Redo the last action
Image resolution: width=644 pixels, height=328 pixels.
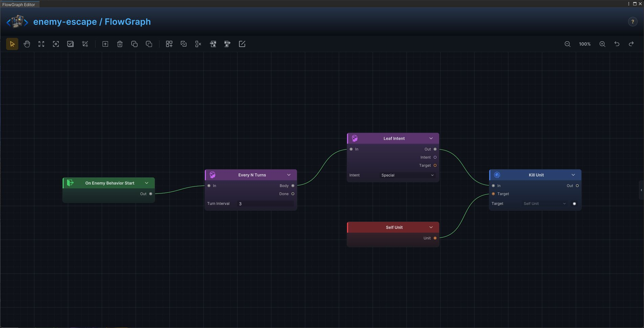coord(631,44)
